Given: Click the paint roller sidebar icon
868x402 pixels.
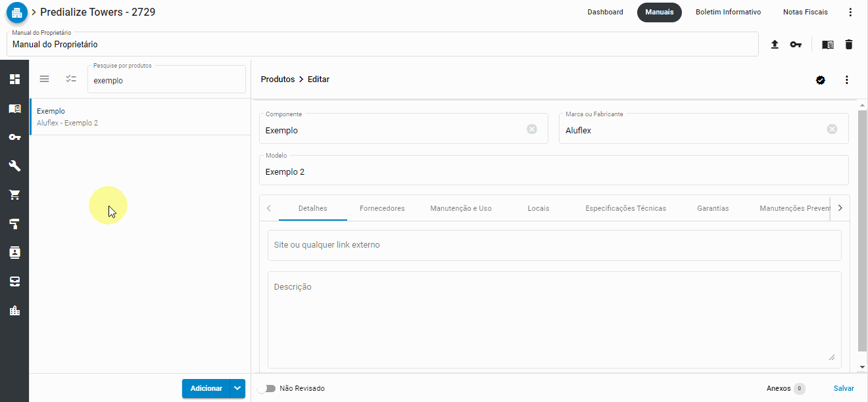Looking at the screenshot, I should click(14, 224).
